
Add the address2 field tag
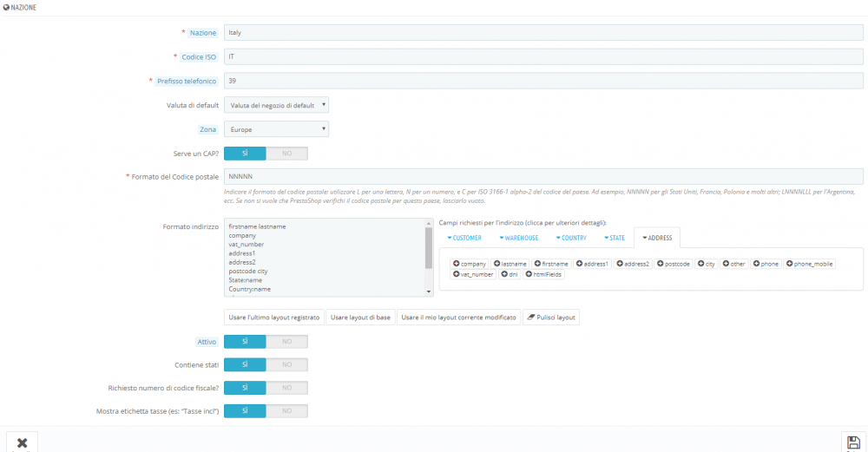pos(633,264)
